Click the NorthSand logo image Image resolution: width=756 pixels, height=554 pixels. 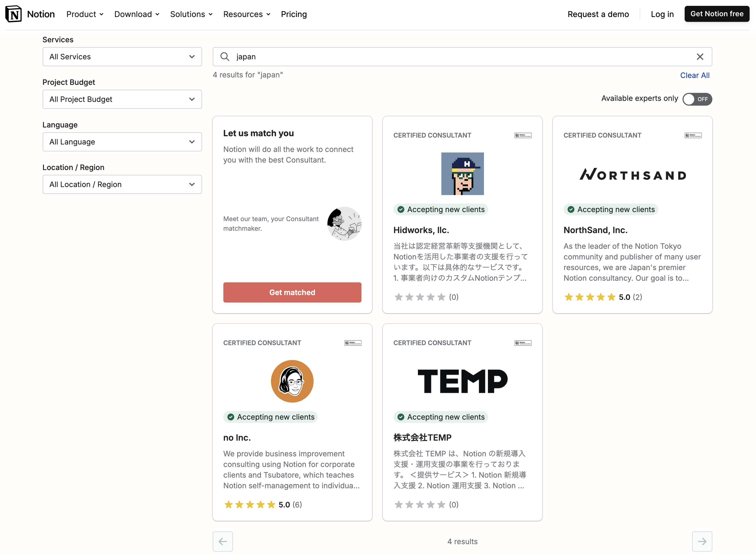[632, 174]
